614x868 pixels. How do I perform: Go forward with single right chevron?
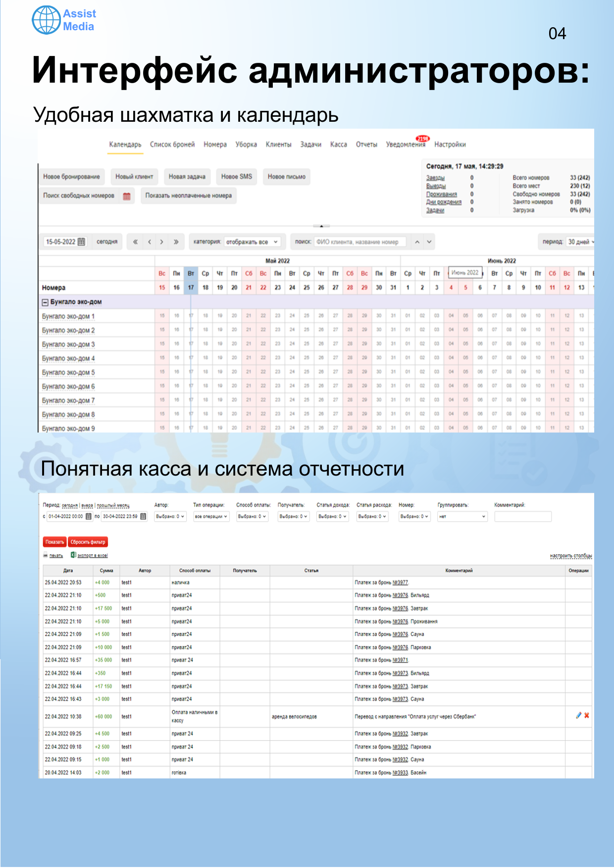tap(162, 242)
